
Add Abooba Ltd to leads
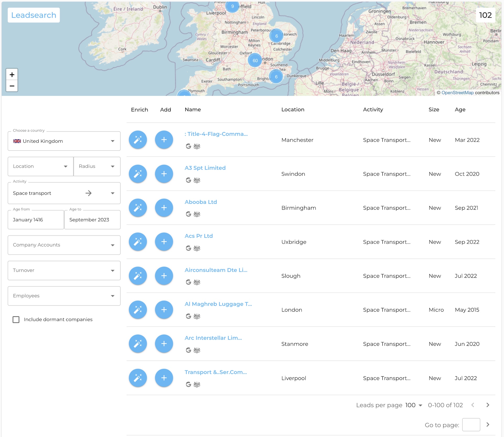click(x=164, y=208)
